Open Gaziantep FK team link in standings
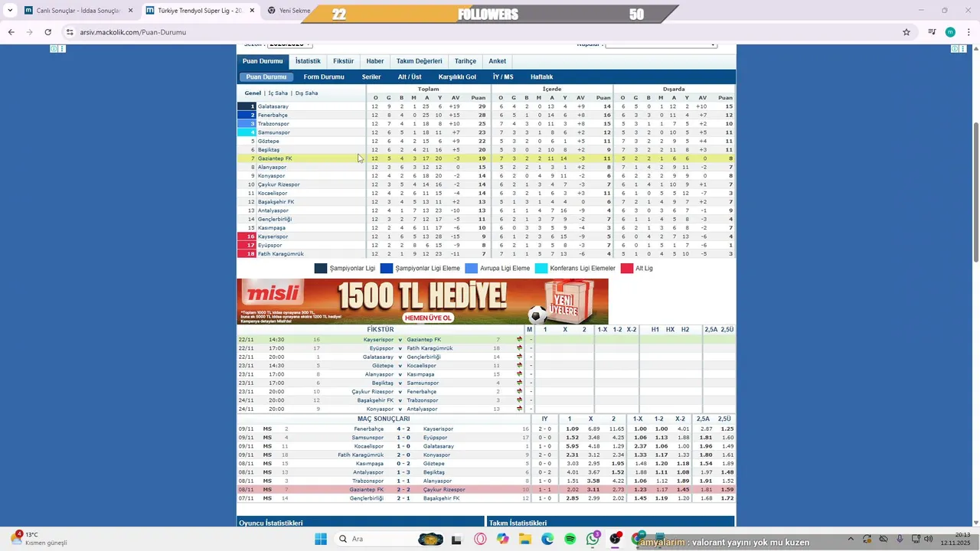The image size is (980, 551). (275, 158)
